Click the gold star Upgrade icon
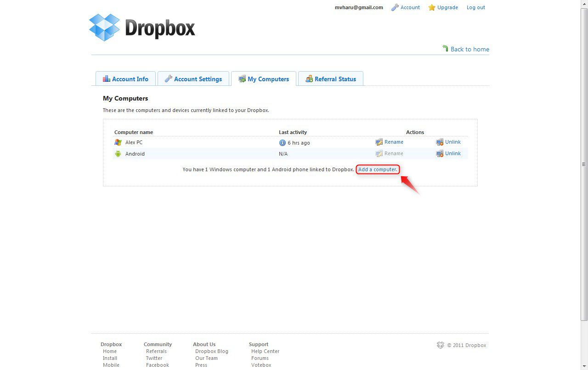 432,7
